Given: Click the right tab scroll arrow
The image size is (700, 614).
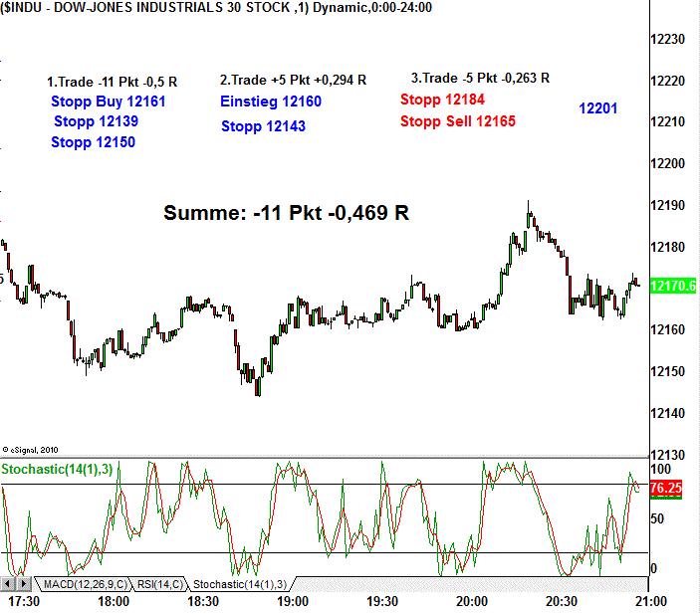Looking at the screenshot, I should [x=24, y=582].
